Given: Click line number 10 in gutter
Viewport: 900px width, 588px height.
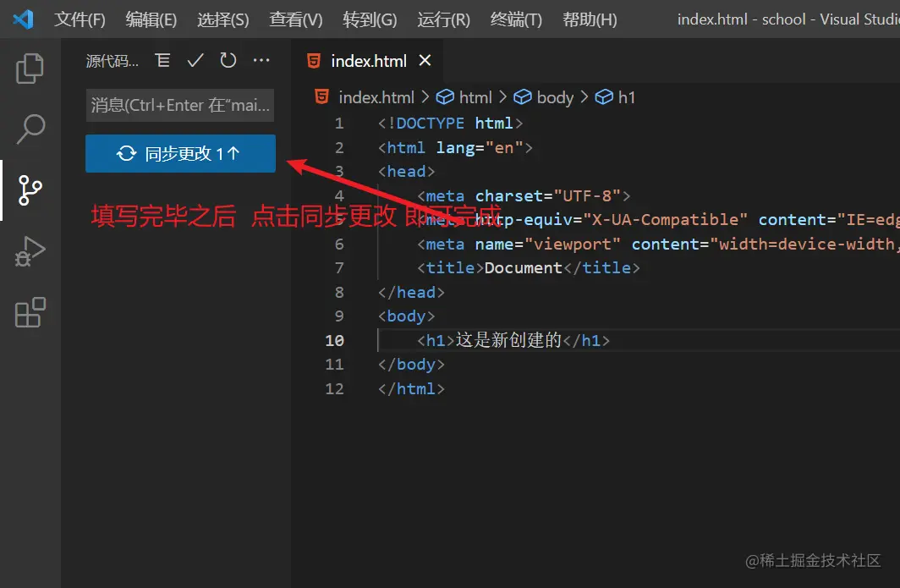Looking at the screenshot, I should click(x=335, y=340).
